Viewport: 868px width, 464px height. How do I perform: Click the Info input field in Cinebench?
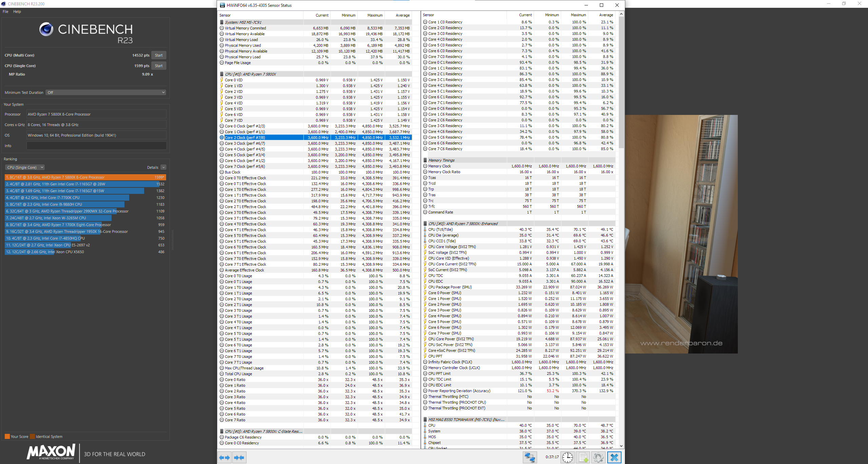click(96, 146)
